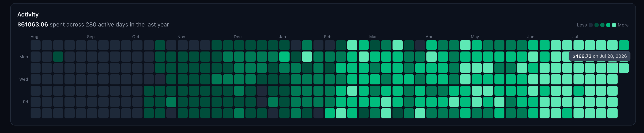Click the 'Less' legend label

coord(582,25)
